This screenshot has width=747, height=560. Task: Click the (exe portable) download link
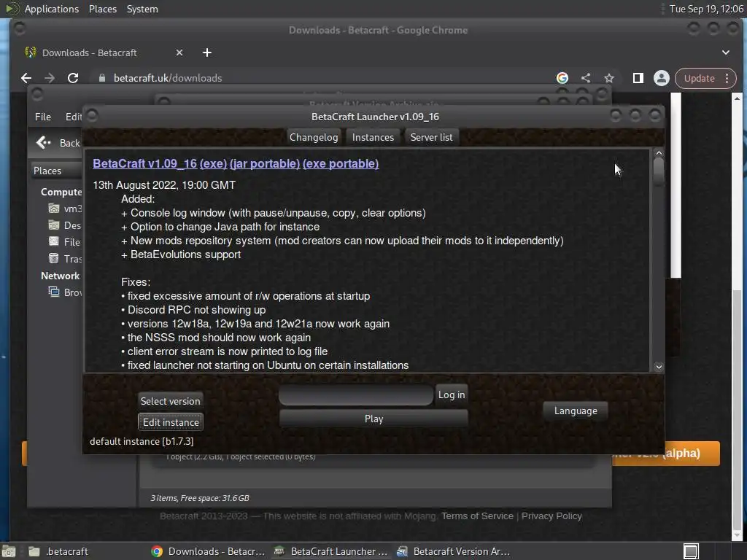tap(341, 164)
